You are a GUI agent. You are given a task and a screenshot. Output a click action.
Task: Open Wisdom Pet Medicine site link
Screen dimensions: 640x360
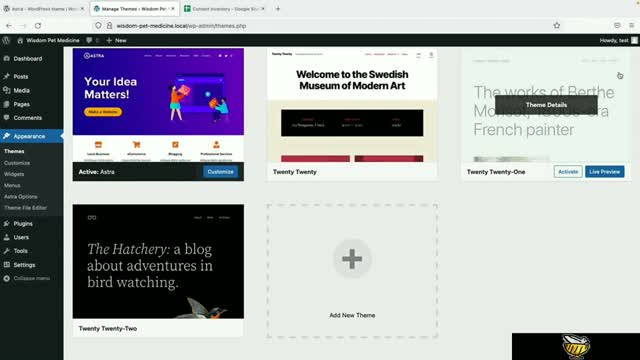[x=49, y=40]
